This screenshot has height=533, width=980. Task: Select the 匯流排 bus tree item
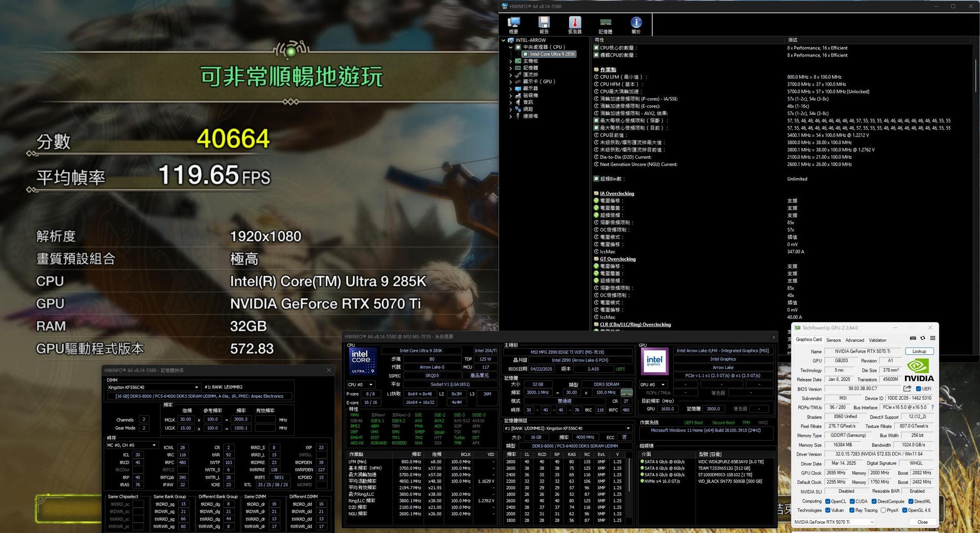click(x=530, y=75)
